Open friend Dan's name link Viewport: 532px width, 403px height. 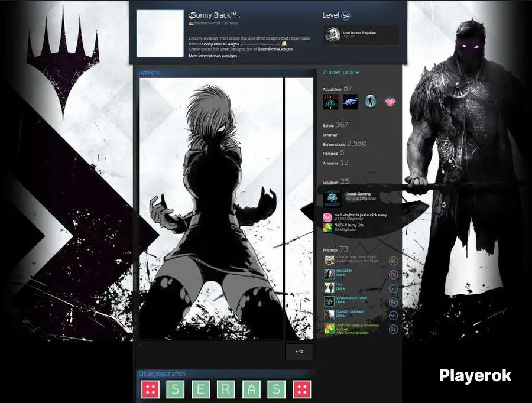[x=339, y=285]
